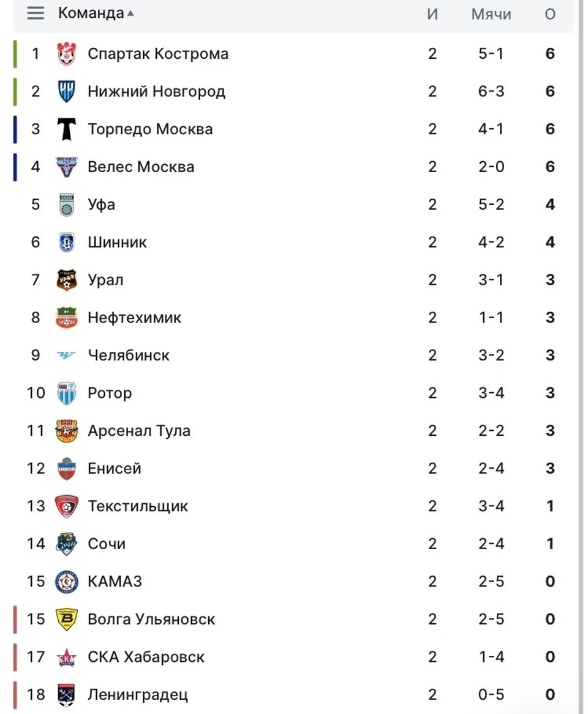Open the Уфа team link

pos(102,205)
